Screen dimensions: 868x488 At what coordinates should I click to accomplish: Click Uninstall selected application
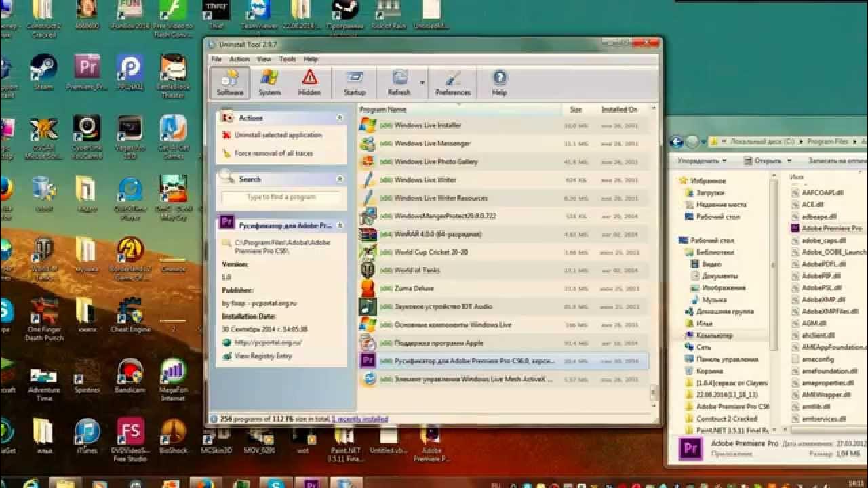[272, 135]
